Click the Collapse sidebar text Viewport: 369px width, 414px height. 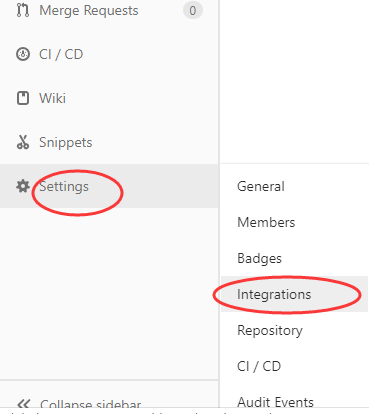click(90, 404)
